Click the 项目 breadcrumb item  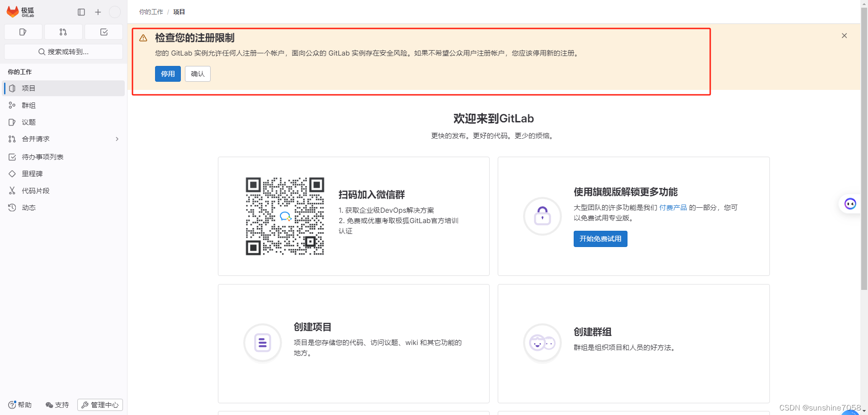(x=179, y=12)
